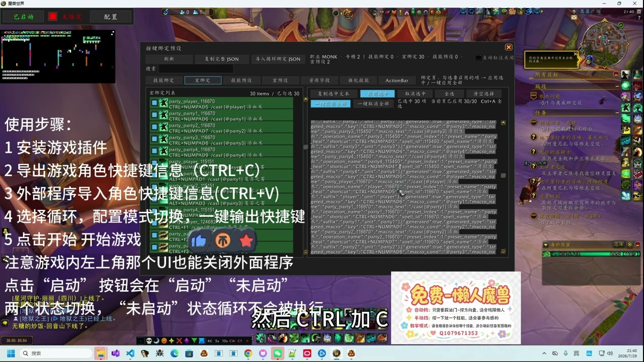Click the red star favorite icon
The image size is (644, 362).
tap(246, 241)
